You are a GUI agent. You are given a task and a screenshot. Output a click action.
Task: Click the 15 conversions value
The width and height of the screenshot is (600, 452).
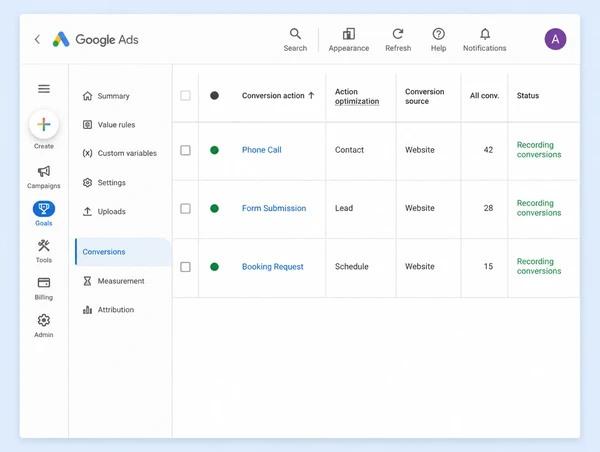pyautogui.click(x=488, y=266)
